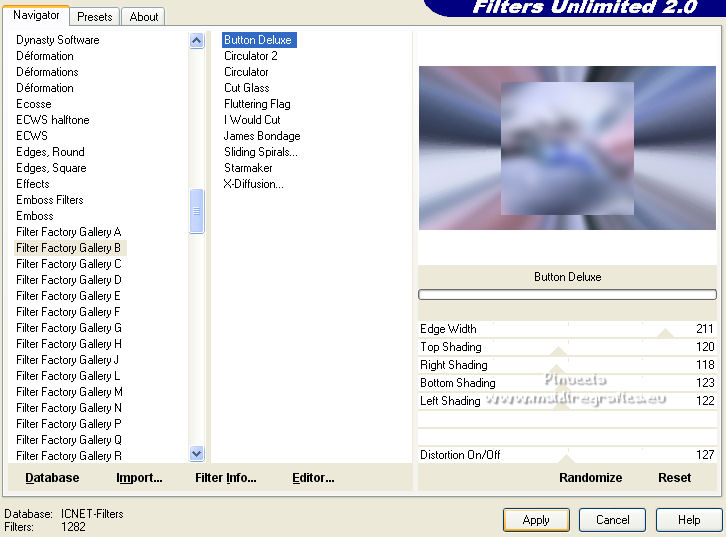Select Filter Factory Gallery N
The height and width of the screenshot is (537, 726).
coord(69,408)
